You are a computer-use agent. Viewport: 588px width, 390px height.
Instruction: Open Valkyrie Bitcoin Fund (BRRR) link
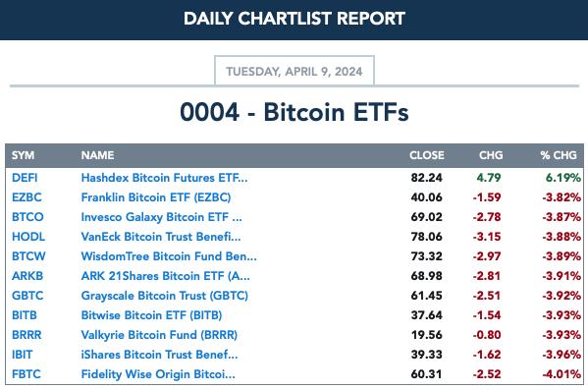click(x=159, y=335)
